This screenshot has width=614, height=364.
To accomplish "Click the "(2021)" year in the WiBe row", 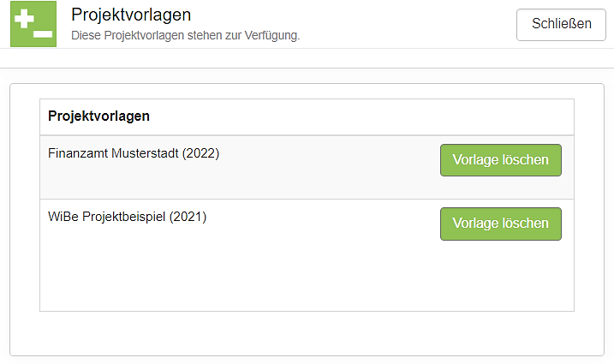I will (x=188, y=218).
